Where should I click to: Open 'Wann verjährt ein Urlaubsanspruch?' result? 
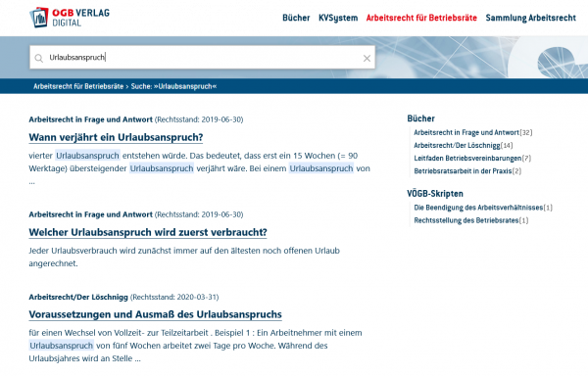116,137
